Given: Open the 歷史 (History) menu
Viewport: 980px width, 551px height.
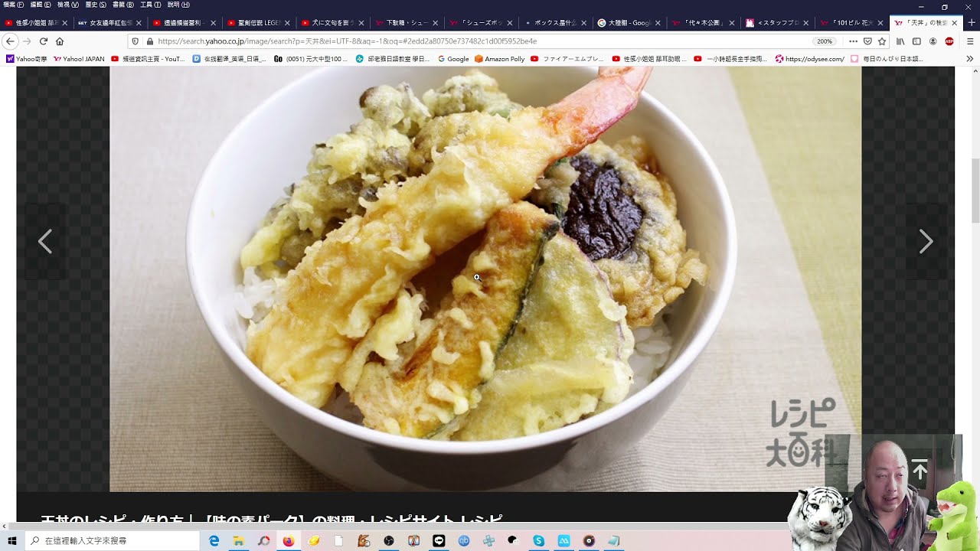Looking at the screenshot, I should pyautogui.click(x=96, y=5).
